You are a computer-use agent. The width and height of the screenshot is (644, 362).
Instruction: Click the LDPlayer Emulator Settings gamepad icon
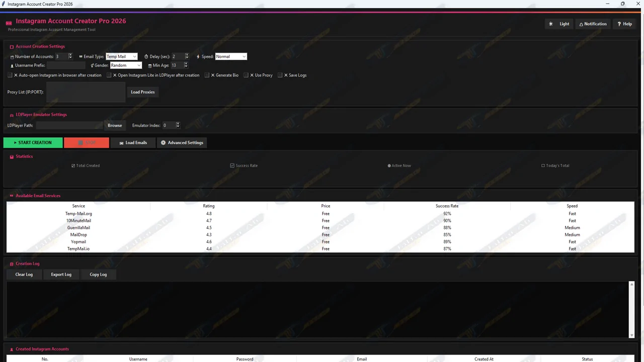[12, 115]
